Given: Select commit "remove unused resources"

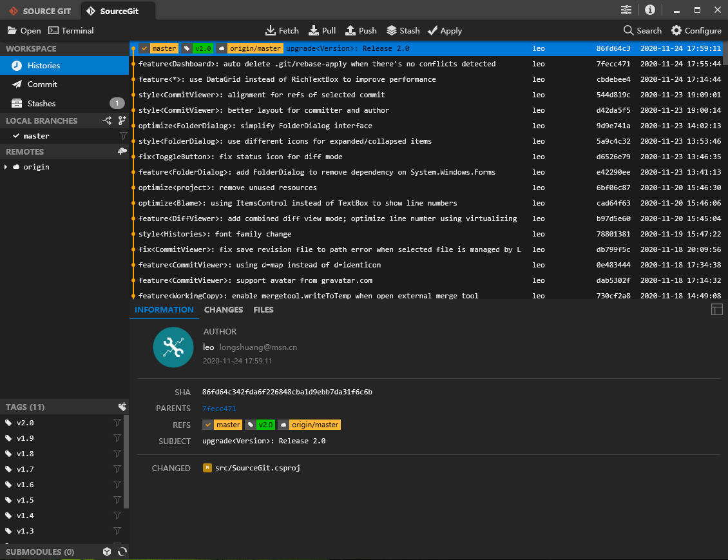Looking at the screenshot, I should 426,188.
